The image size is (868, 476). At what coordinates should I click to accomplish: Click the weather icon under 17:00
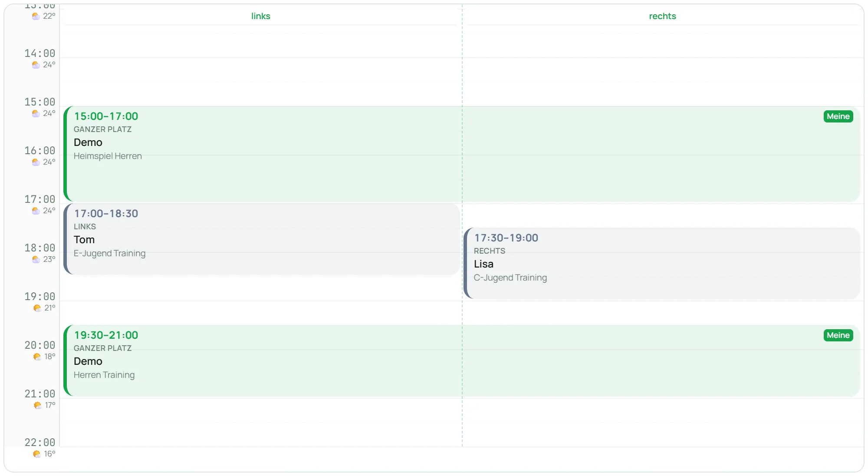(x=36, y=211)
